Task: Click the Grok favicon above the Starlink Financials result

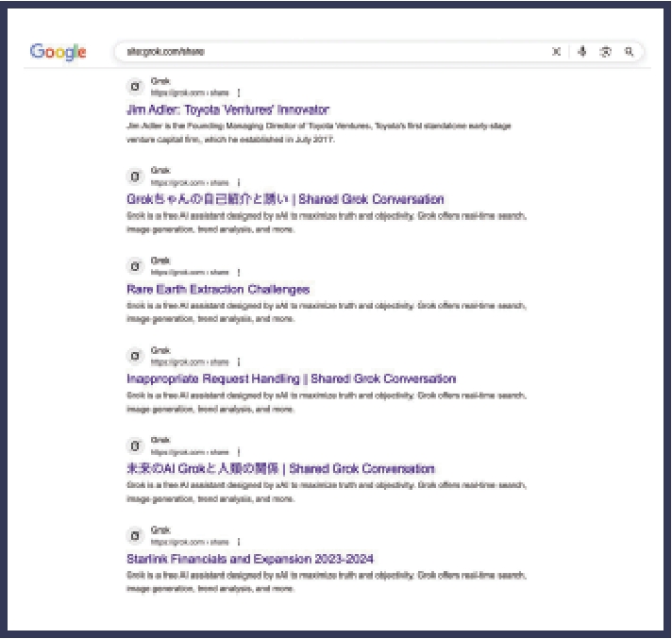Action: [x=135, y=536]
